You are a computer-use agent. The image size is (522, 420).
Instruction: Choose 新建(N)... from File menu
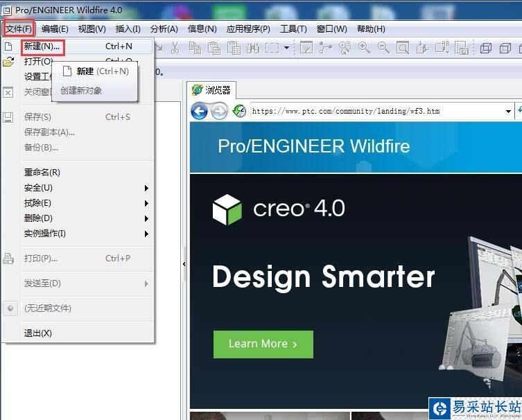(x=87, y=46)
